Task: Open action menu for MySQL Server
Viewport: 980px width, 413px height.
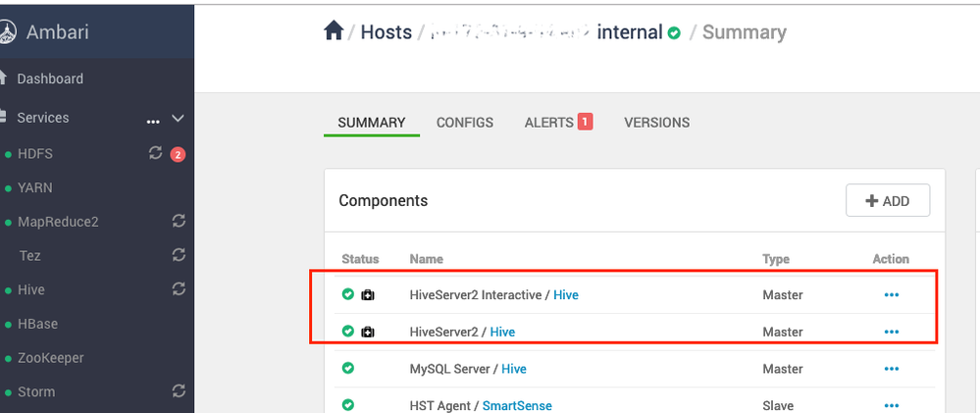Action: (891, 369)
